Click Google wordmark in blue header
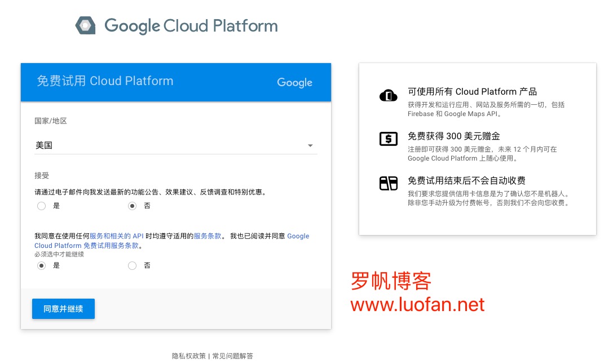613x364 pixels. pyautogui.click(x=295, y=82)
